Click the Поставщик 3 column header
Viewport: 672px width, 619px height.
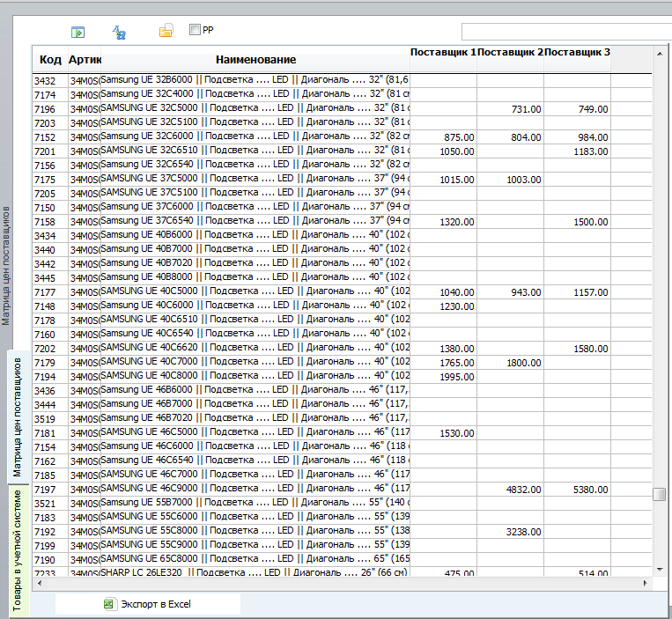577,52
